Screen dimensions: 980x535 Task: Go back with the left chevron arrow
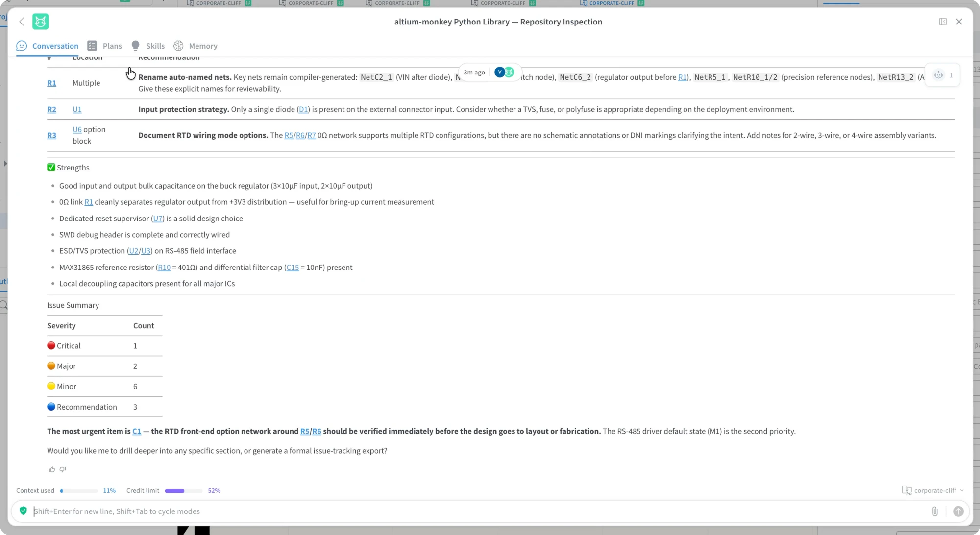(22, 22)
